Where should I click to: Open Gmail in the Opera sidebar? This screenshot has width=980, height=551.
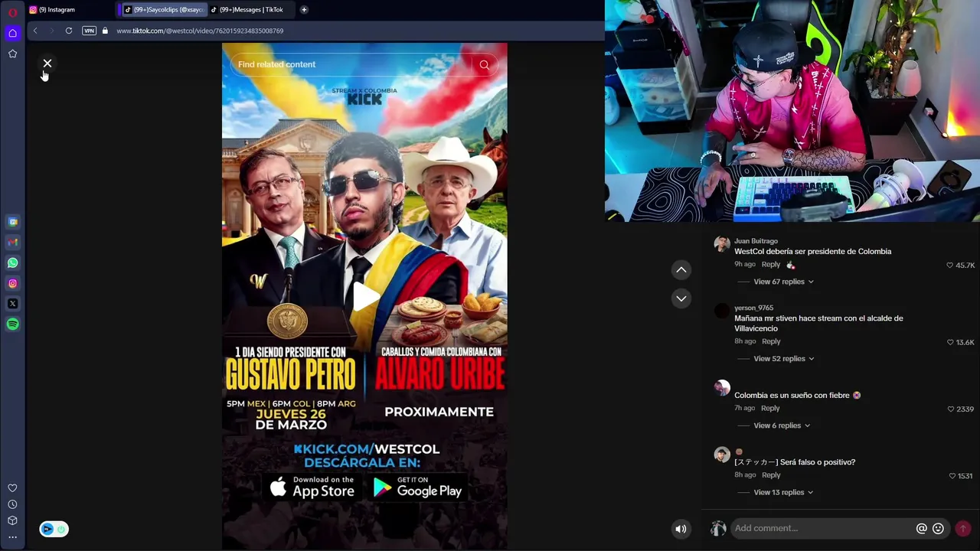pos(12,243)
